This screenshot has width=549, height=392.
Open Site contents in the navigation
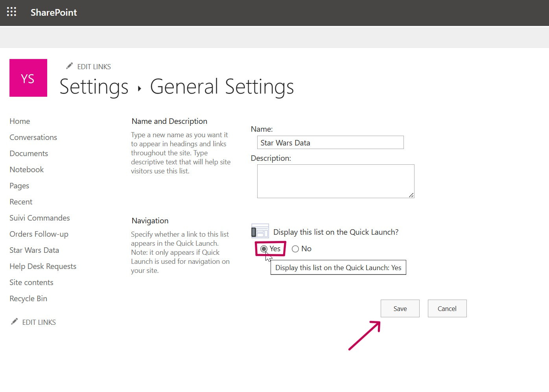[x=31, y=282]
